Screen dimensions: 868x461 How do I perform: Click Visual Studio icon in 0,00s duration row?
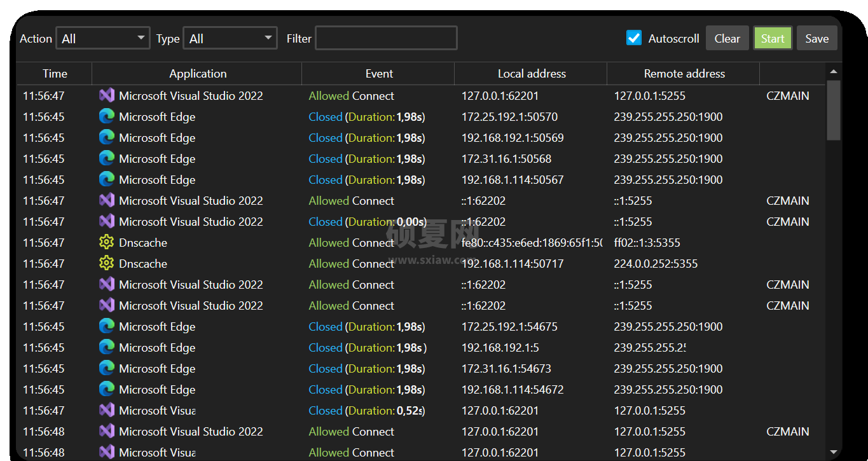[107, 221]
